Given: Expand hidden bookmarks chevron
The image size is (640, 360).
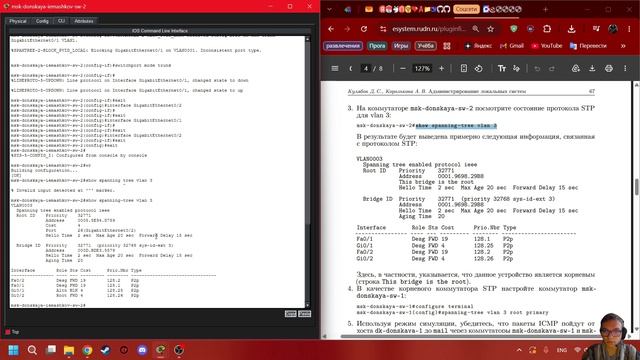Looking at the screenshot, I should click(x=623, y=46).
